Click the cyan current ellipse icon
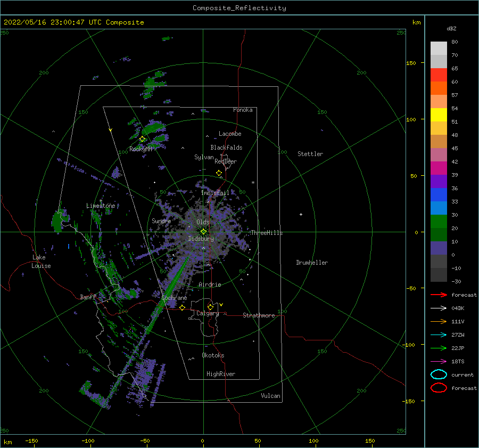 tap(439, 374)
